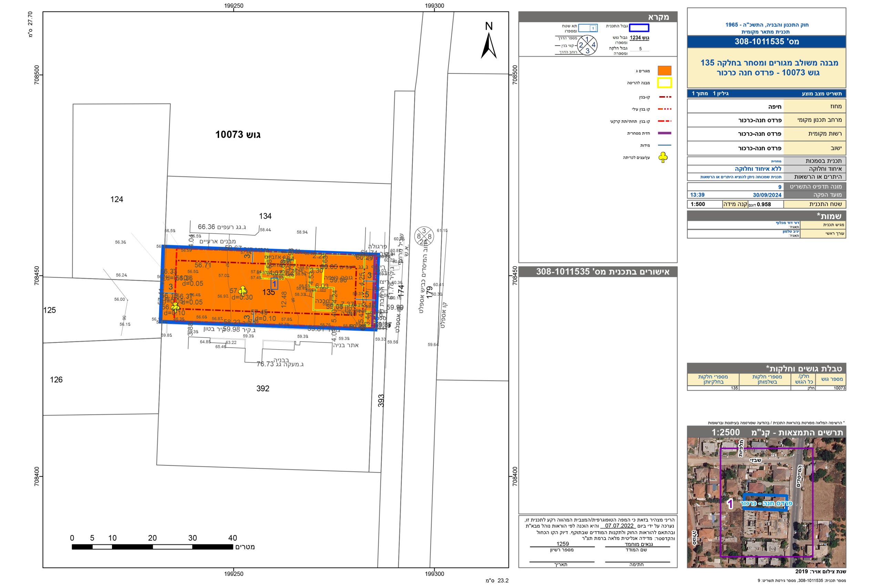Click parcel label 124 on the map
The width and height of the screenshot is (882, 588).
[117, 199]
